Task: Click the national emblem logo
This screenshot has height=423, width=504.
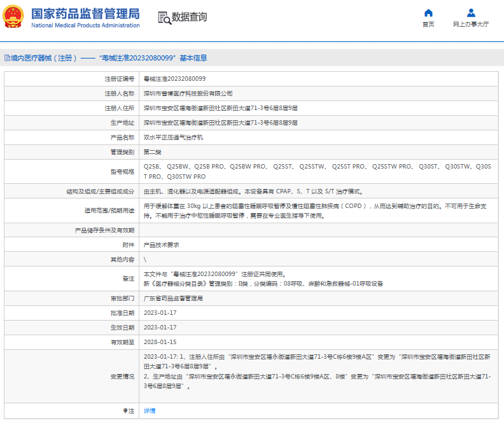Action: pyautogui.click(x=13, y=17)
